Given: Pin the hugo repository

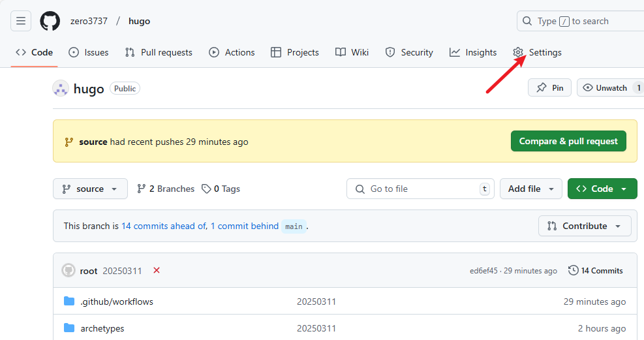Looking at the screenshot, I should coord(549,88).
